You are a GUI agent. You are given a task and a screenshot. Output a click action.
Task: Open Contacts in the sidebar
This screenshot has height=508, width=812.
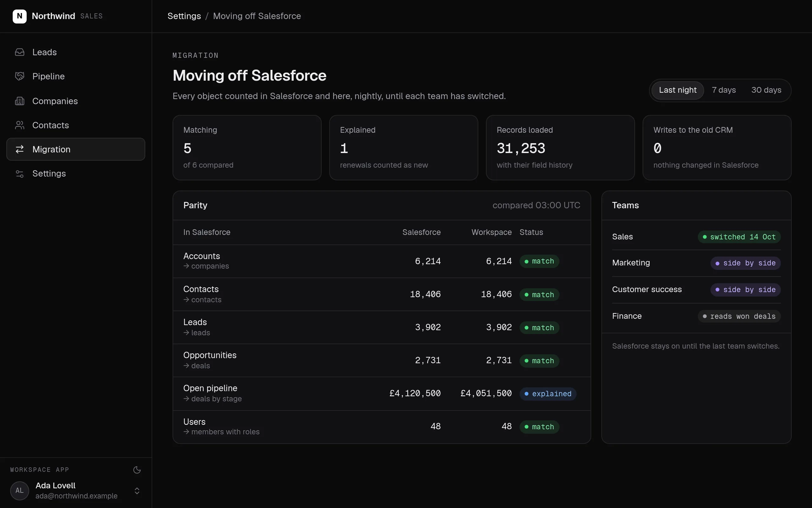click(x=76, y=125)
